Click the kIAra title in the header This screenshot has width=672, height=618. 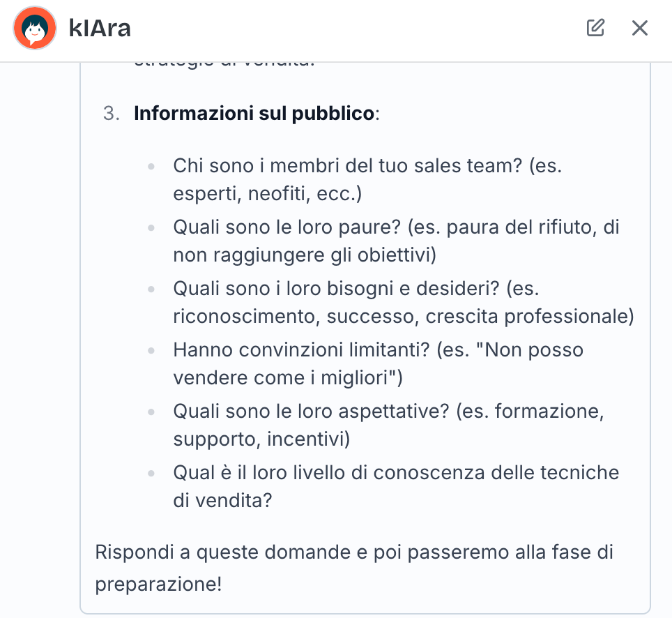click(x=100, y=29)
